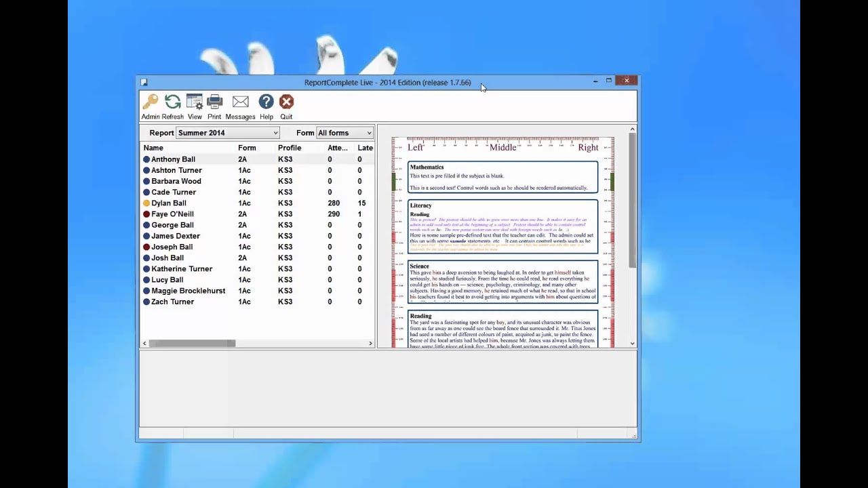Sort by the Atte... attendance column header

338,148
